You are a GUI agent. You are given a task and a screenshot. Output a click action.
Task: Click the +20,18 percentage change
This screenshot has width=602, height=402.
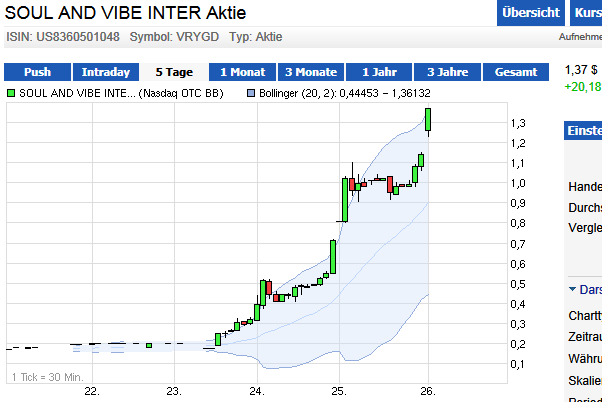583,87
